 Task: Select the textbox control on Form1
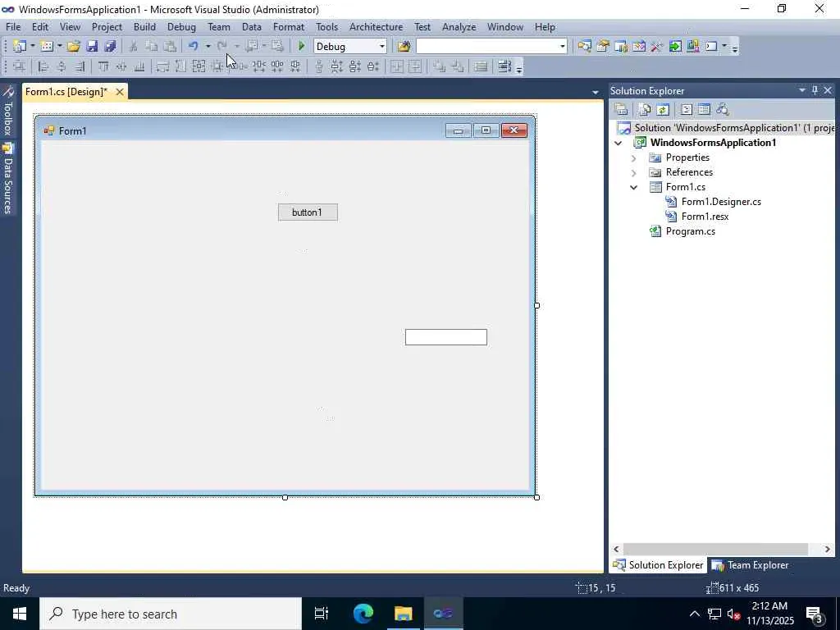[x=446, y=337]
